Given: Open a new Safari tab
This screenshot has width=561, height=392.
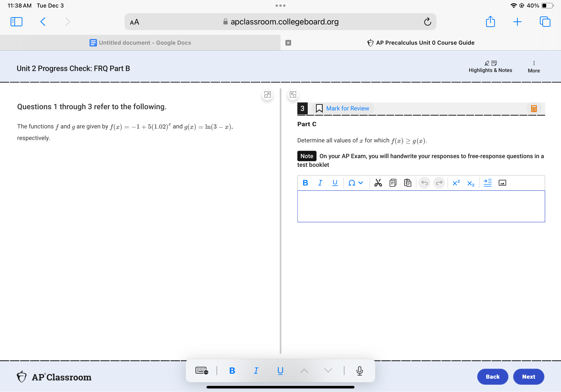Looking at the screenshot, I should pos(517,22).
